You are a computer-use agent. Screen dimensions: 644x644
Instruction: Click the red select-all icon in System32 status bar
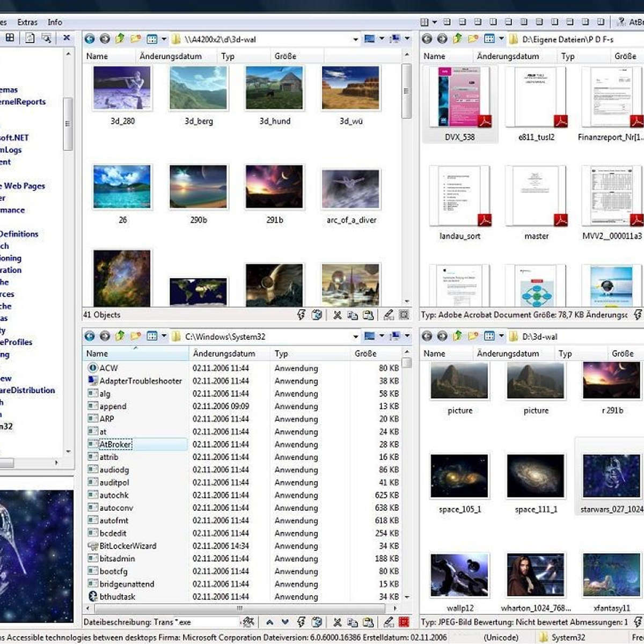(404, 623)
